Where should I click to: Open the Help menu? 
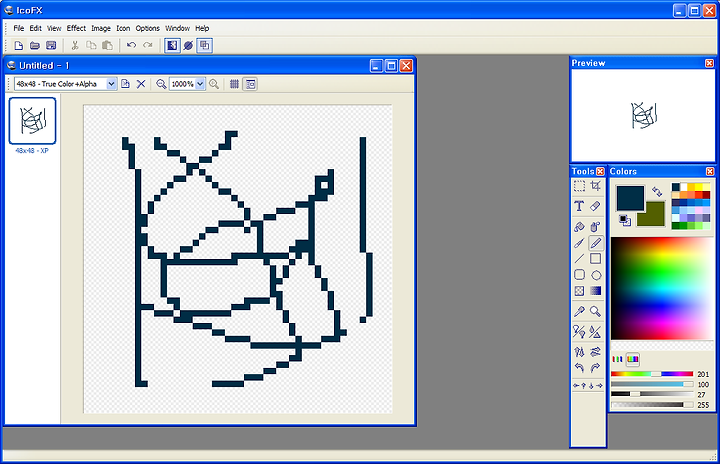pyautogui.click(x=202, y=28)
